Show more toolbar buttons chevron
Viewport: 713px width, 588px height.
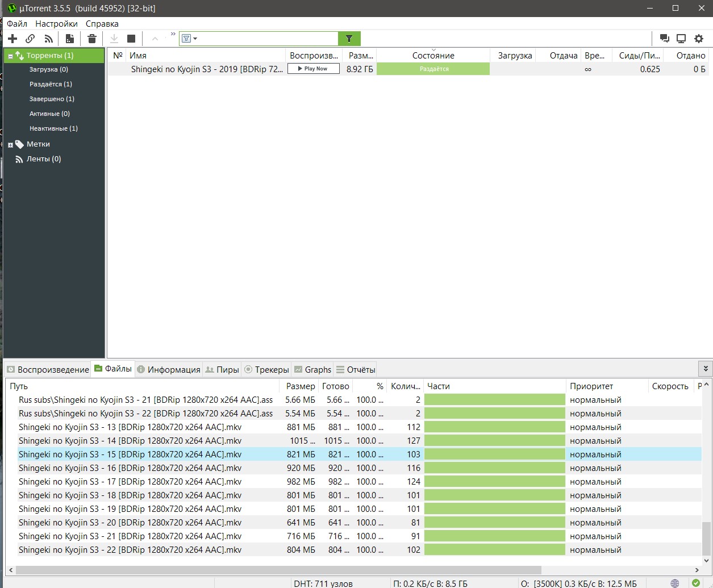[173, 35]
